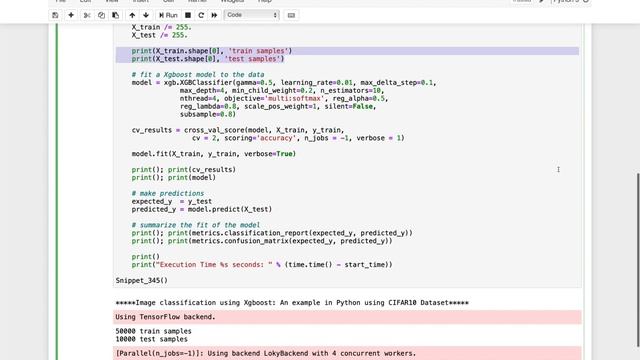Click the "# make predictions" comment
The image size is (640, 360).
pyautogui.click(x=167, y=193)
